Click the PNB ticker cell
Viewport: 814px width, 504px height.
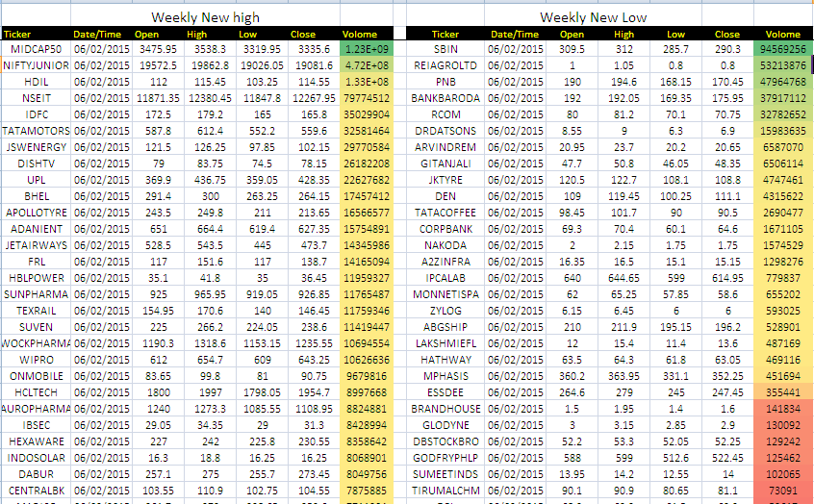(x=445, y=82)
